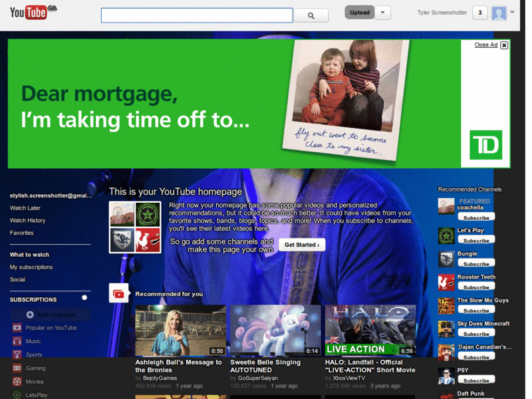532x399 pixels.
Task: Click the Dear mortgage ad photo
Action: (x=346, y=99)
